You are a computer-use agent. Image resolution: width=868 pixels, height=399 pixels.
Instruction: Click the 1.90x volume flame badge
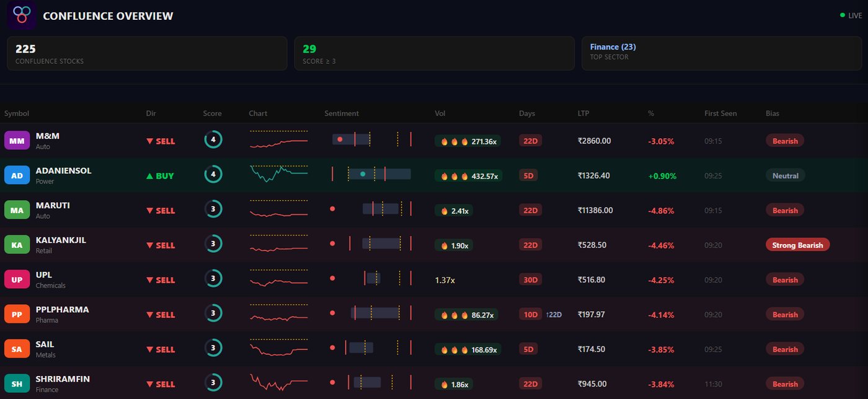coord(454,245)
